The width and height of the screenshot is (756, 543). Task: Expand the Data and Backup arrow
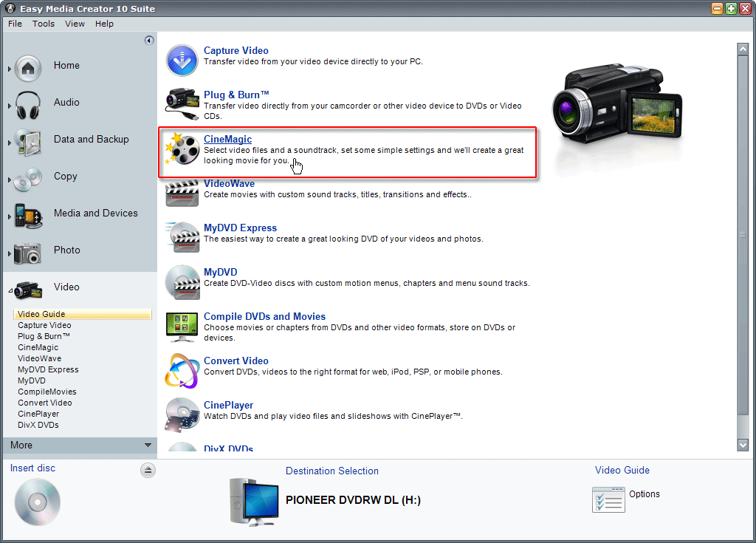[9, 143]
